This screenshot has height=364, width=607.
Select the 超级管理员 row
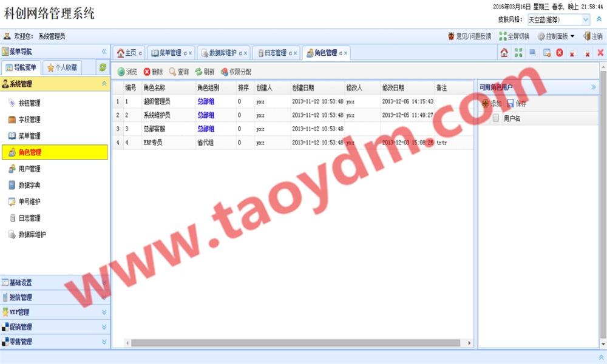click(x=293, y=101)
